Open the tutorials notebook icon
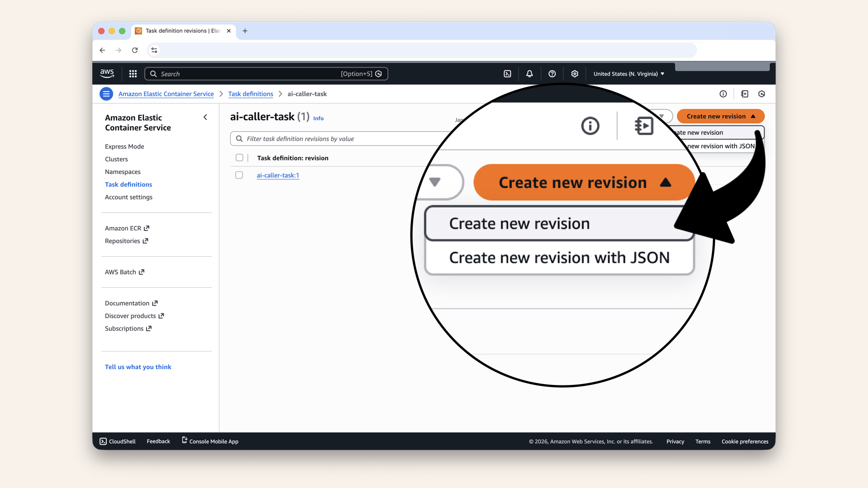 pos(745,94)
